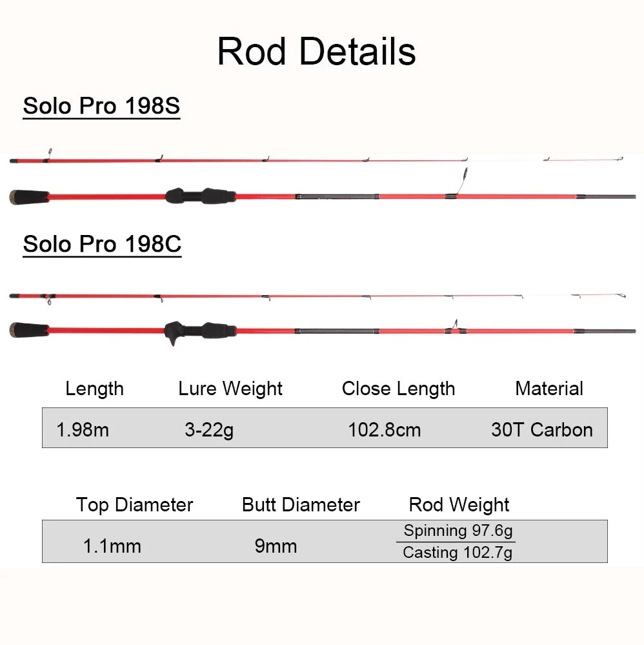Click the 9mm butt diameter value
The height and width of the screenshot is (645, 644).
[x=276, y=546]
